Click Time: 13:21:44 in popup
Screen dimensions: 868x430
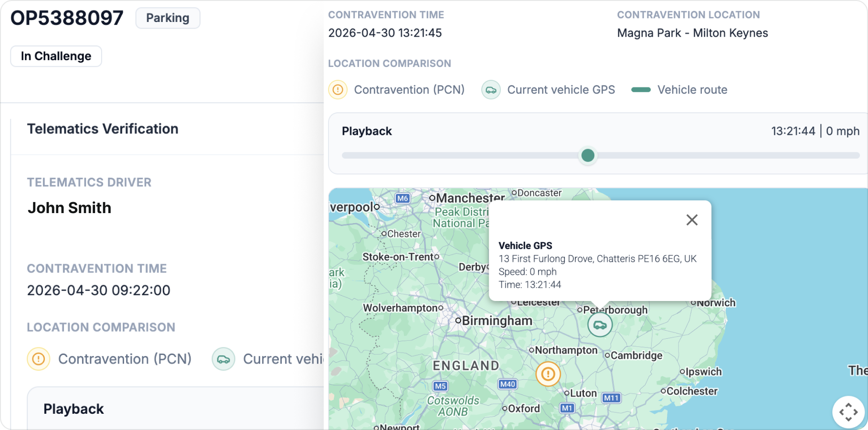click(530, 284)
